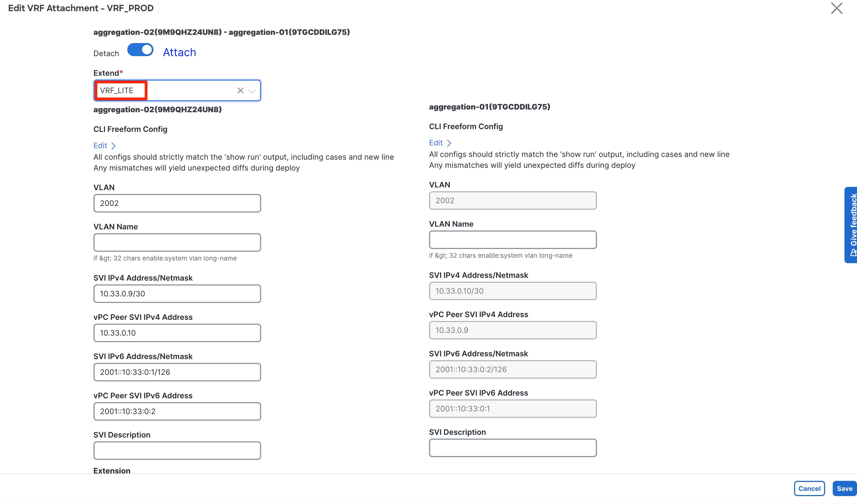Expand CLI Freeform Config Edit for aggregation-02
The image size is (857, 504).
coord(104,145)
